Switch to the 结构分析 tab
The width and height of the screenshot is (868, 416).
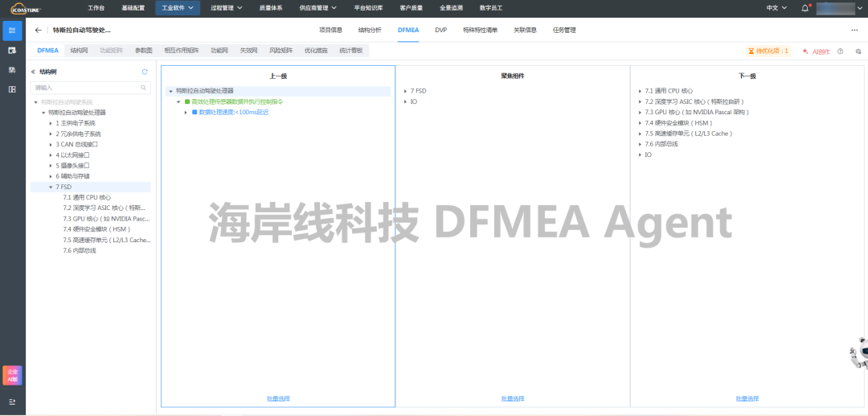(370, 30)
